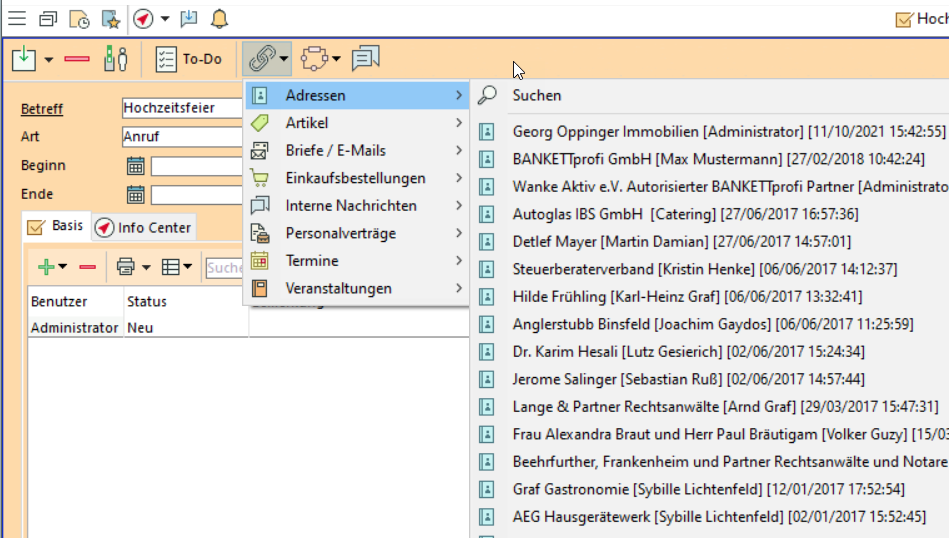Click the speech bubbles comments icon
949x538 pixels.
click(x=366, y=59)
